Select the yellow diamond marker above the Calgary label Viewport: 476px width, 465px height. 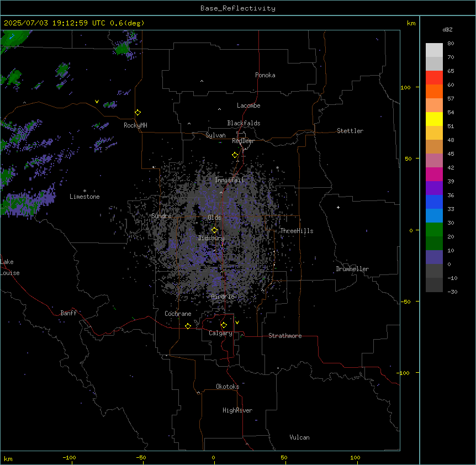coord(224,325)
